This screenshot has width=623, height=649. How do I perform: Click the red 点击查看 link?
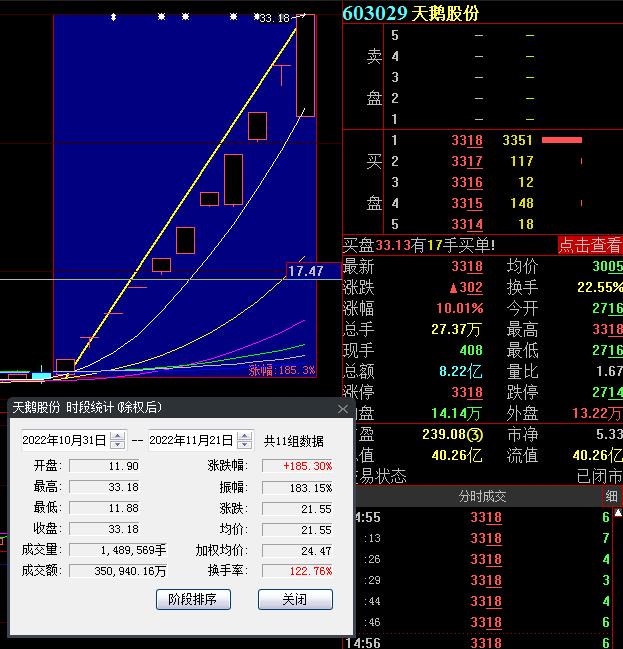(x=589, y=245)
